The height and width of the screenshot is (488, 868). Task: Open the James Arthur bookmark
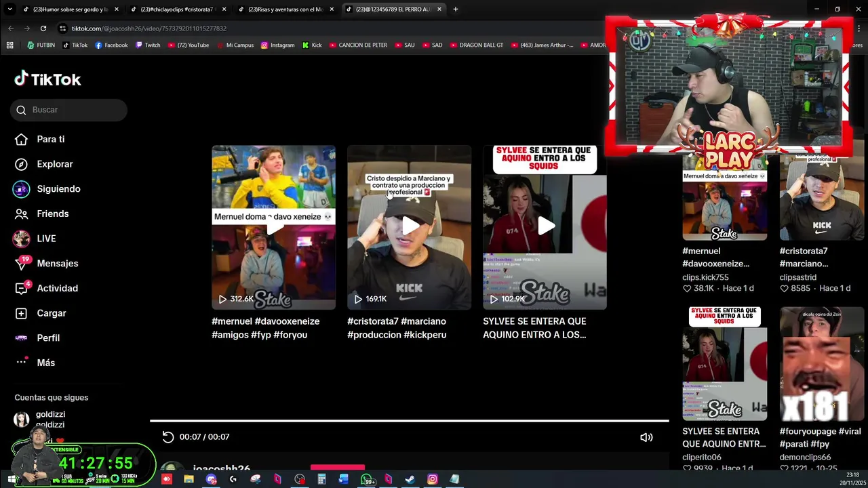coord(541,45)
